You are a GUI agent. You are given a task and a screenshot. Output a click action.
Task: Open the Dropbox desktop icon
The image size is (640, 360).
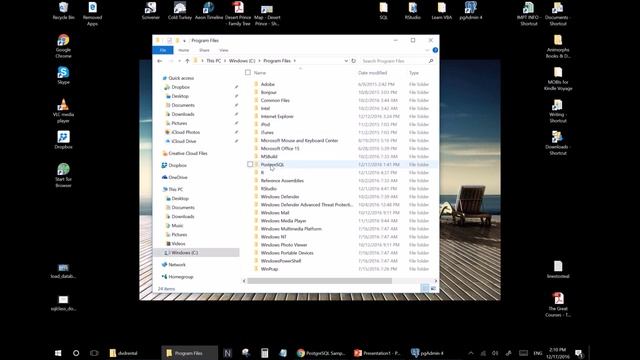point(63,140)
